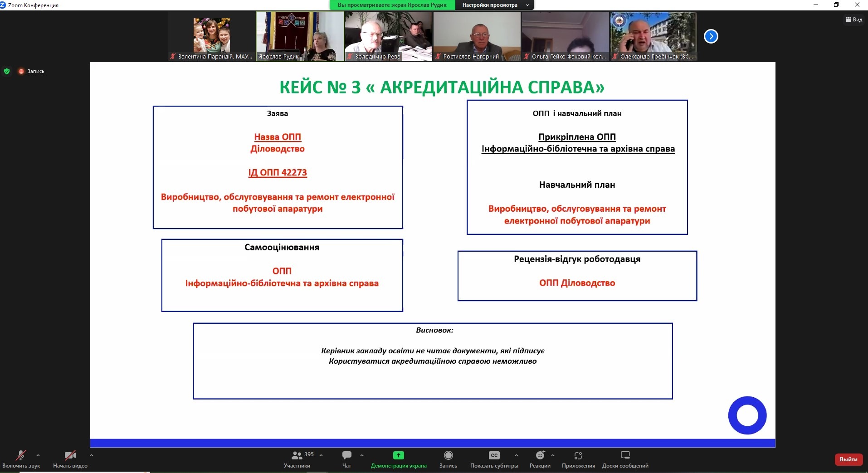Open the Участники participants panel

click(297, 459)
